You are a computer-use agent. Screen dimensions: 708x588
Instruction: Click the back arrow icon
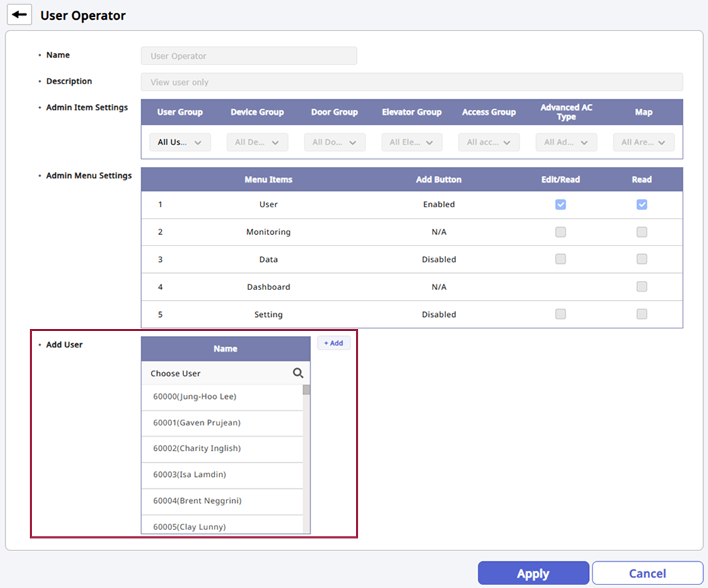coord(19,15)
